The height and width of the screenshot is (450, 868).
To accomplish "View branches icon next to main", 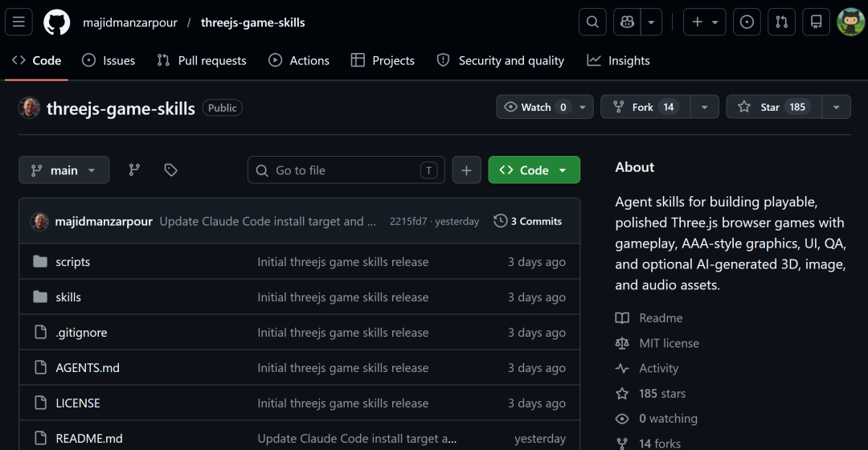I will [134, 170].
